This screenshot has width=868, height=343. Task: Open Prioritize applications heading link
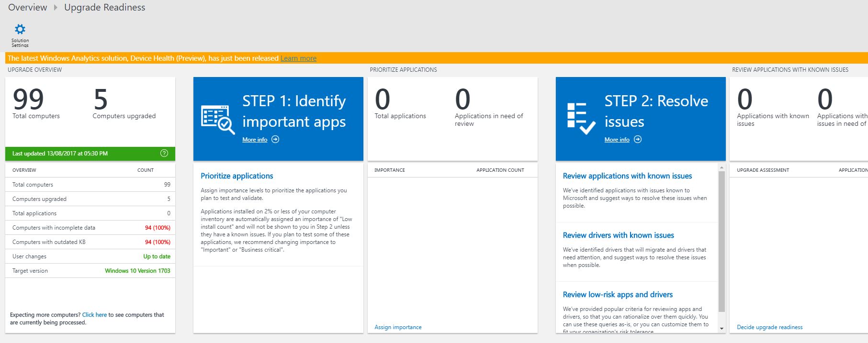237,176
